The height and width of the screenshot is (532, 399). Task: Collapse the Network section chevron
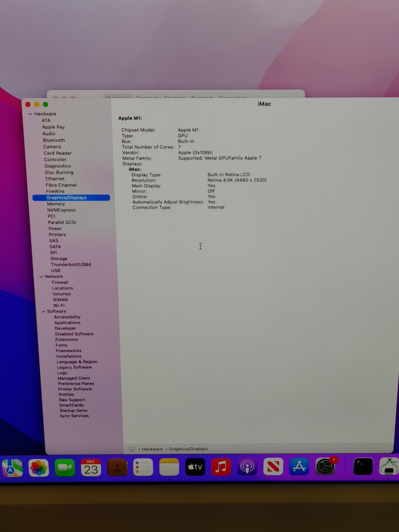coord(41,277)
